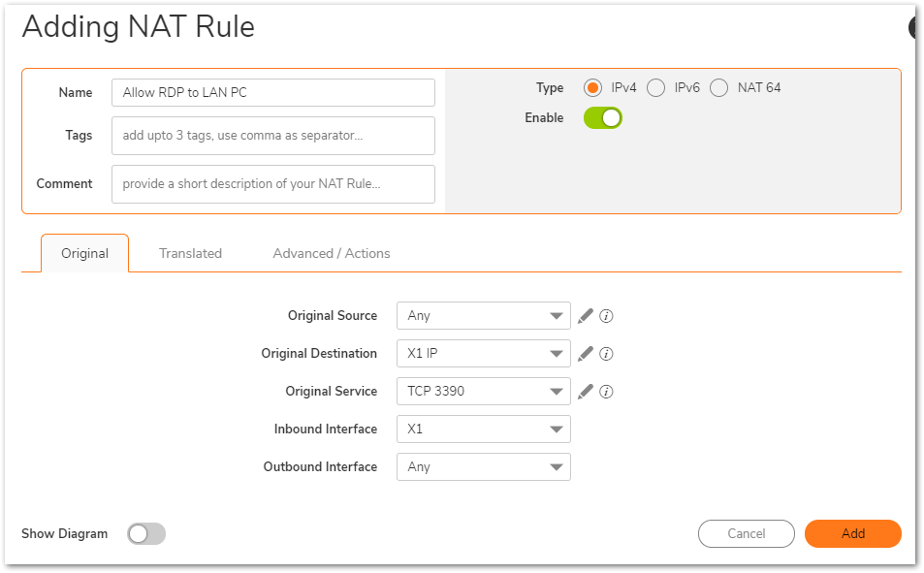
Task: Click the pencil icon beside Original Service
Action: [585, 392]
